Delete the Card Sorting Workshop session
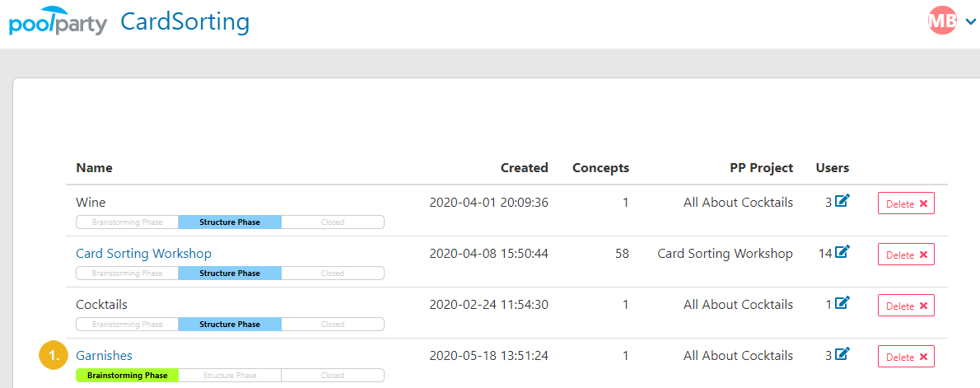Image resolution: width=980 pixels, height=388 pixels. pos(906,255)
